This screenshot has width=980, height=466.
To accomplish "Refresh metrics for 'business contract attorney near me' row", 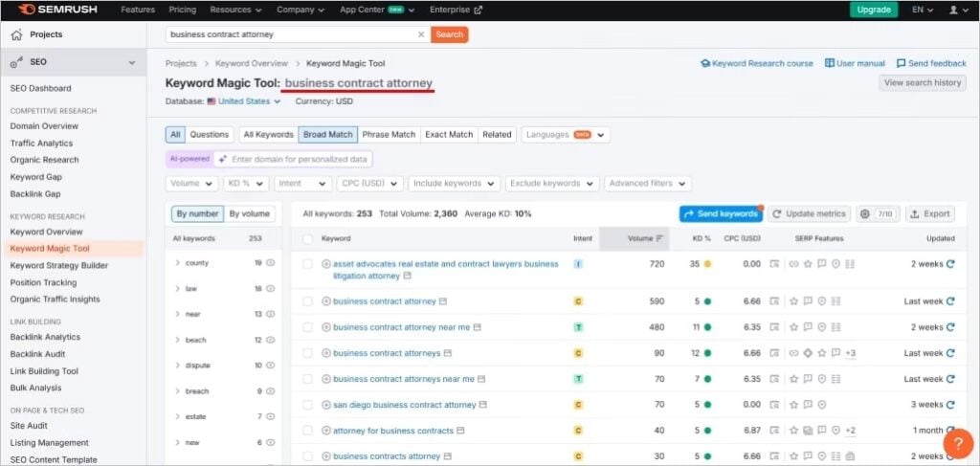I will tap(950, 326).
